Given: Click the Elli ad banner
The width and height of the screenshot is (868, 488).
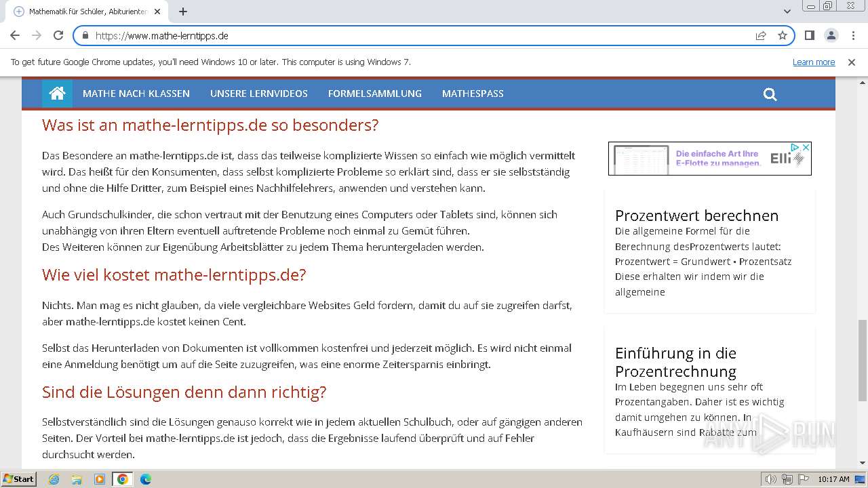Looking at the screenshot, I should point(709,159).
